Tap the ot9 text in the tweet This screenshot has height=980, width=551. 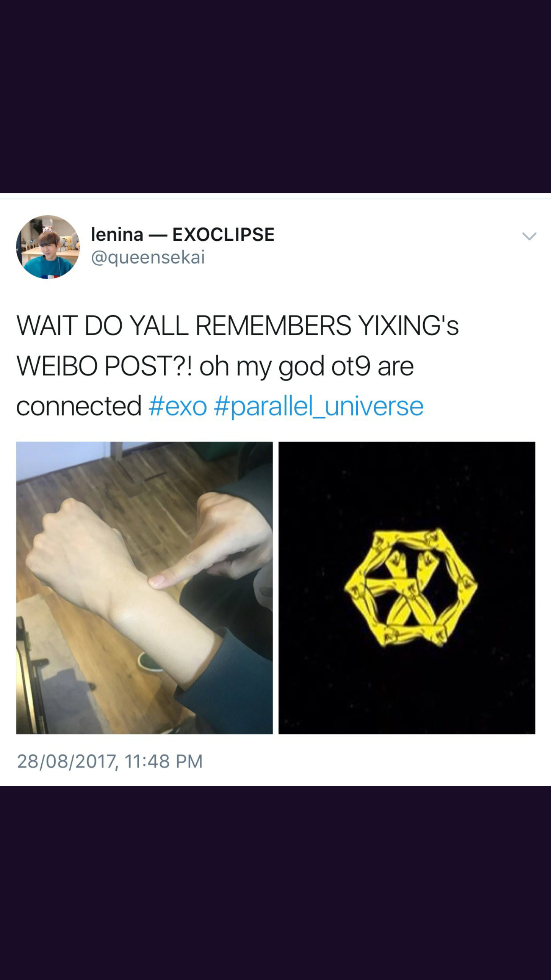click(x=350, y=366)
